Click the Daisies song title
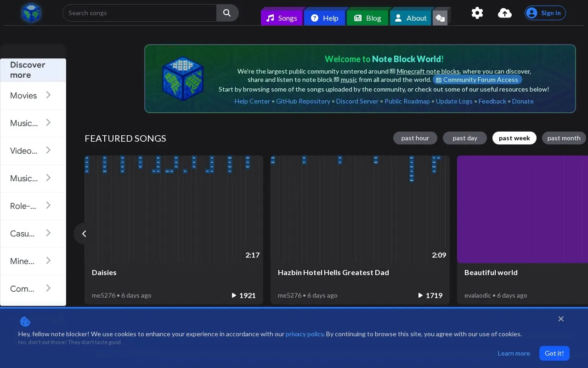The height and width of the screenshot is (368, 588). (104, 272)
